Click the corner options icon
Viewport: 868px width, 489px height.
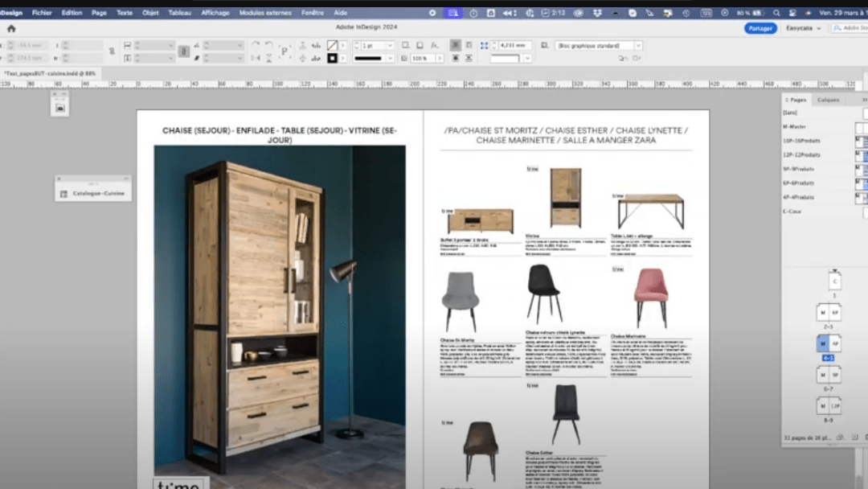405,45
